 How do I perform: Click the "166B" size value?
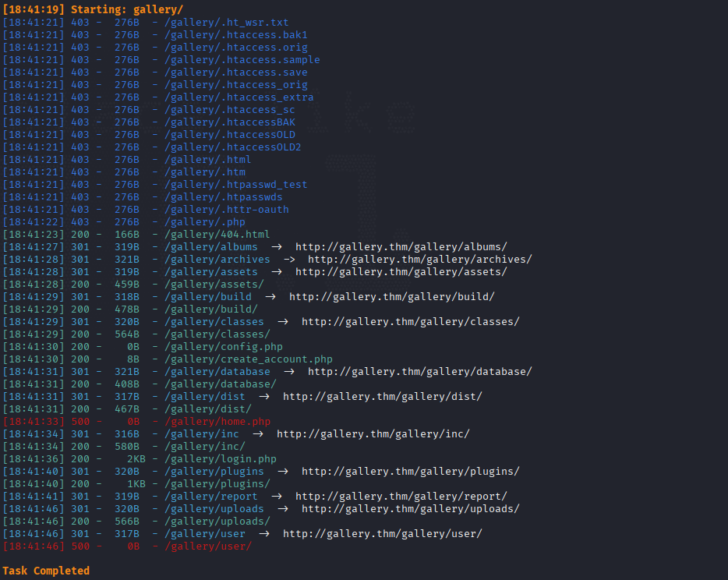127,235
